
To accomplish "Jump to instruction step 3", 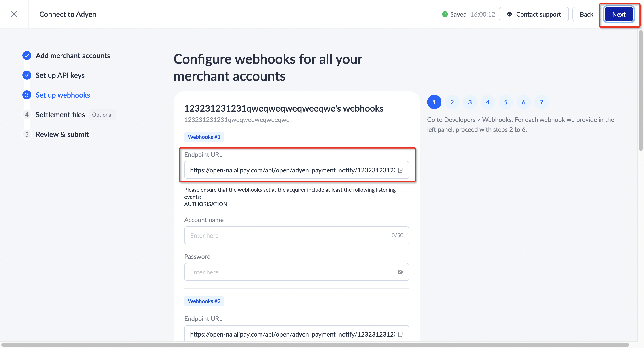I will click(x=470, y=102).
